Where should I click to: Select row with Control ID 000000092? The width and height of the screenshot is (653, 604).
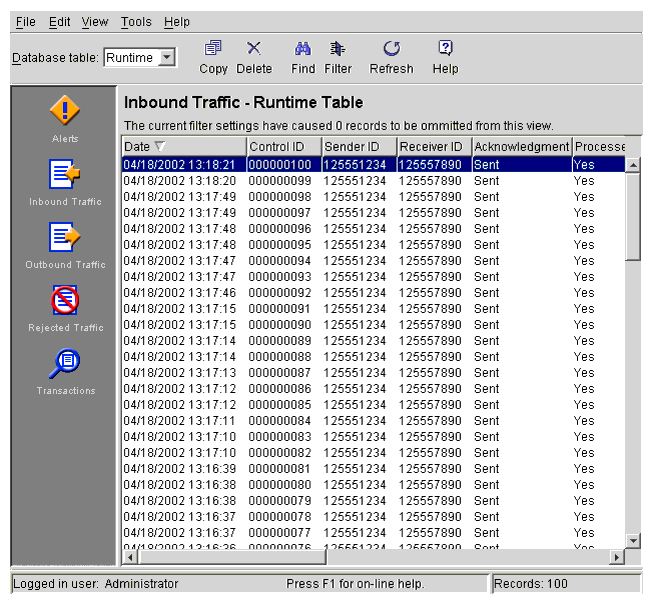[x=374, y=293]
